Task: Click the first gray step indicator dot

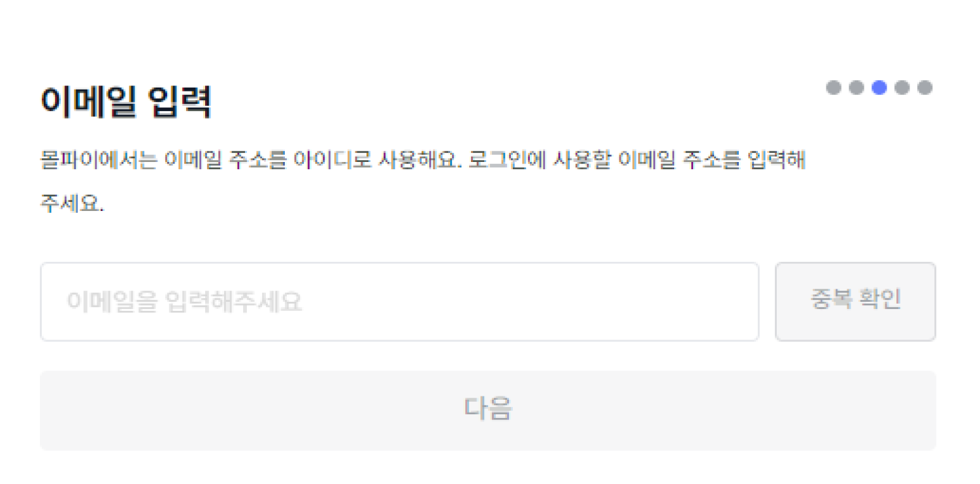Action: 834,88
